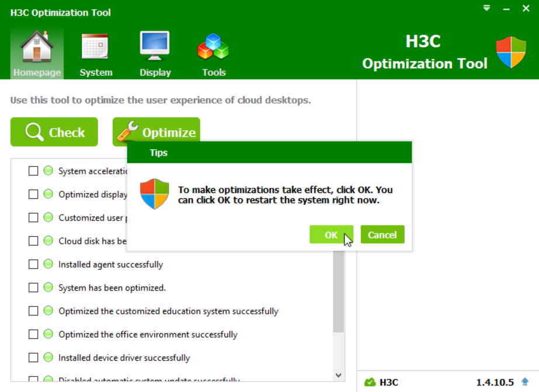Click green status dot for Installed device driver
Viewport: 539px width, 392px height.
click(48, 357)
